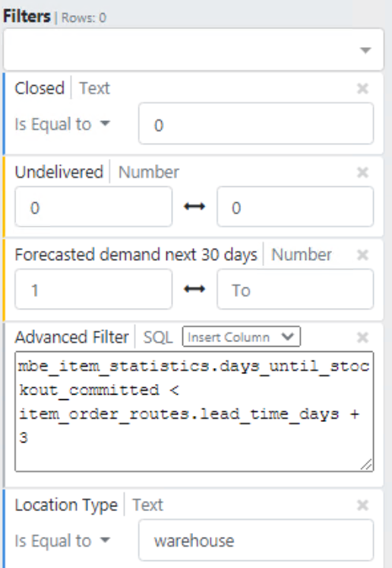Open the Insert Column dropdown
The image size is (392, 568).
[x=241, y=337]
